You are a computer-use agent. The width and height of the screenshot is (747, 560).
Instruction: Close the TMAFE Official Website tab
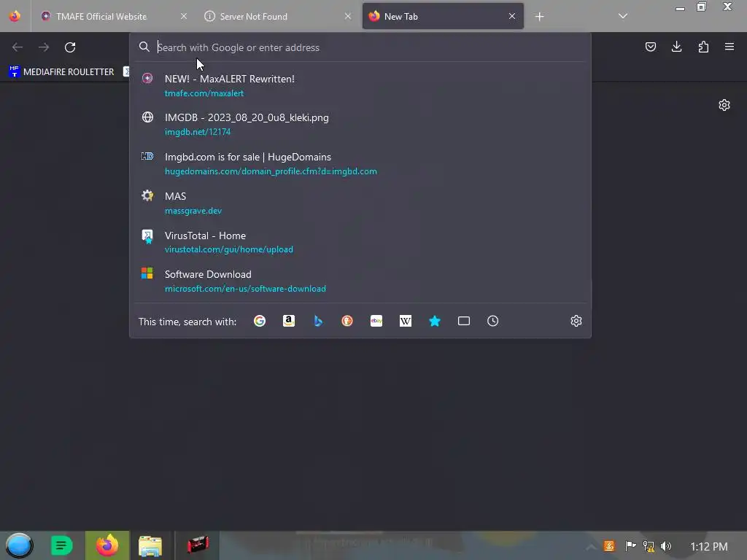pyautogui.click(x=184, y=16)
